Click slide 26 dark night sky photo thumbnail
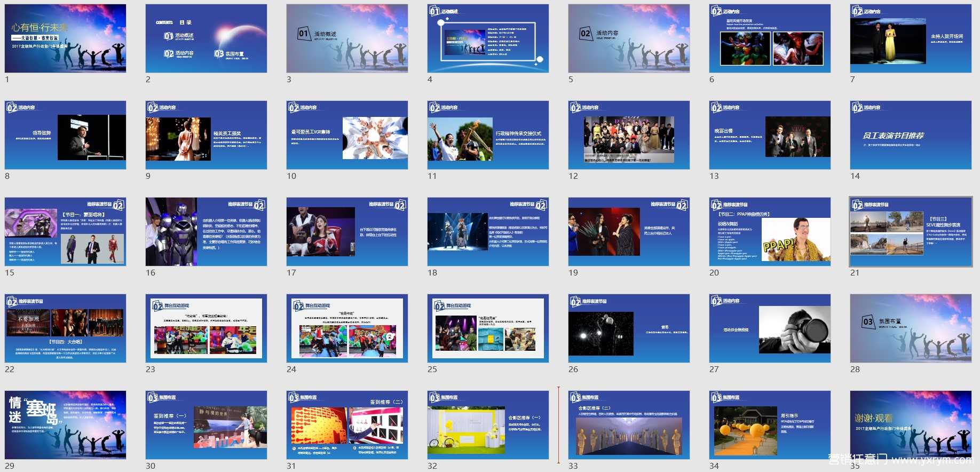The width and height of the screenshot is (980, 472). coord(629,328)
